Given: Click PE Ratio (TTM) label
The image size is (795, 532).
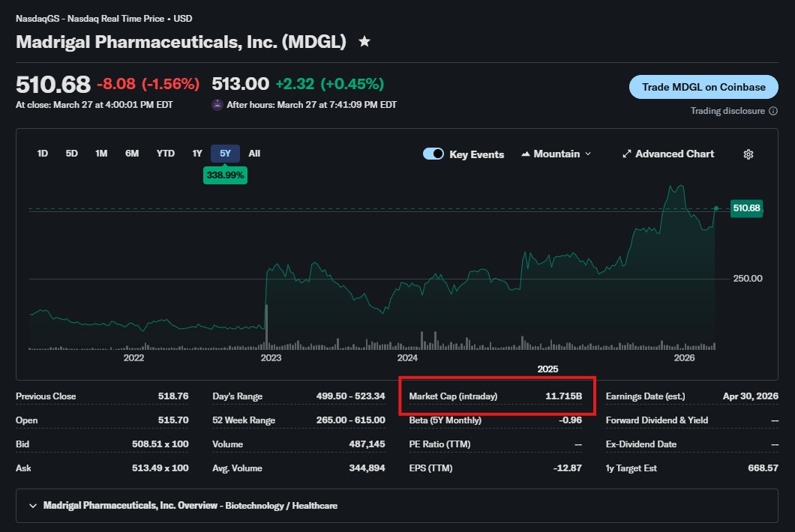Looking at the screenshot, I should tap(439, 444).
